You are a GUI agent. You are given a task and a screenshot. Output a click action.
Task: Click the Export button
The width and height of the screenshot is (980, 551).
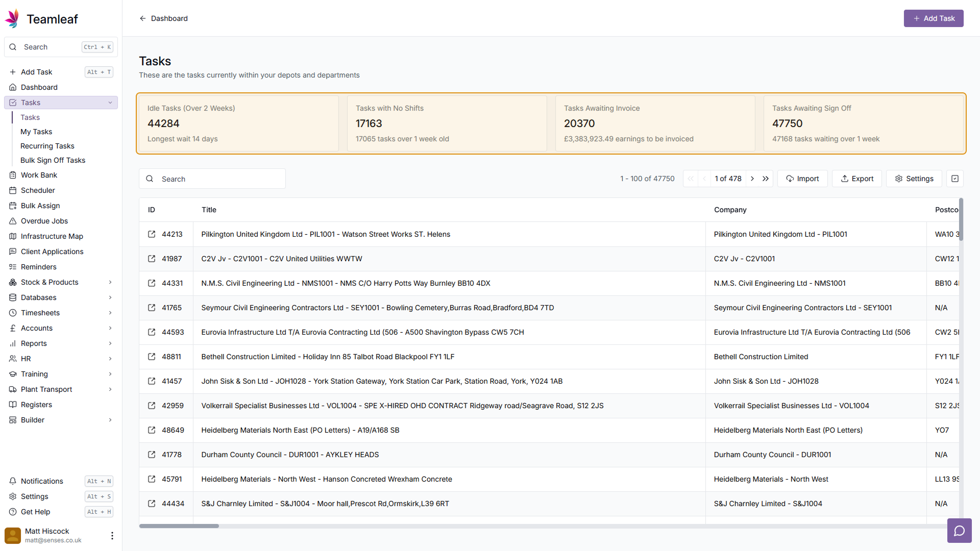tap(857, 179)
